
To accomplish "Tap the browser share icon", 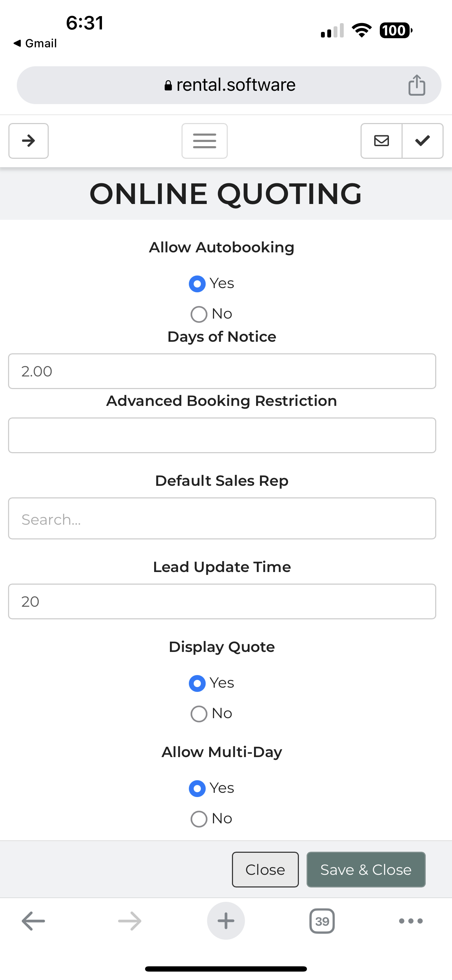I will click(x=417, y=85).
